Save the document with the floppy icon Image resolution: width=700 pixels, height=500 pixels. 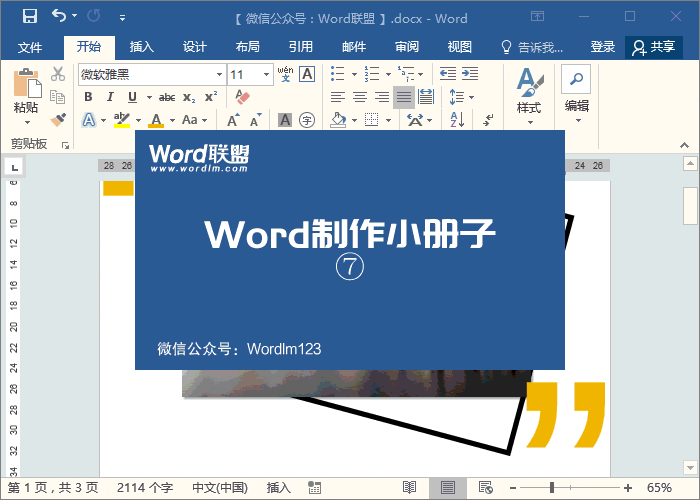[30, 17]
